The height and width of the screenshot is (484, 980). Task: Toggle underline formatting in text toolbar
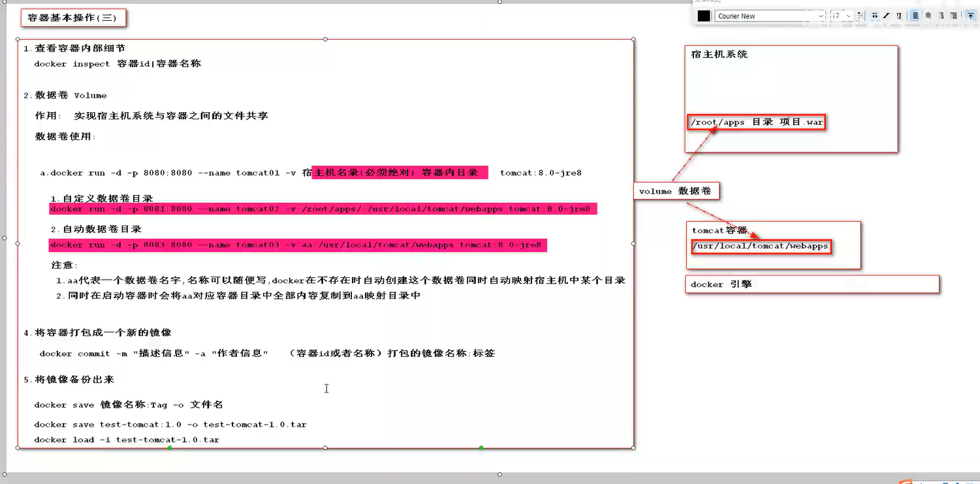(x=899, y=16)
